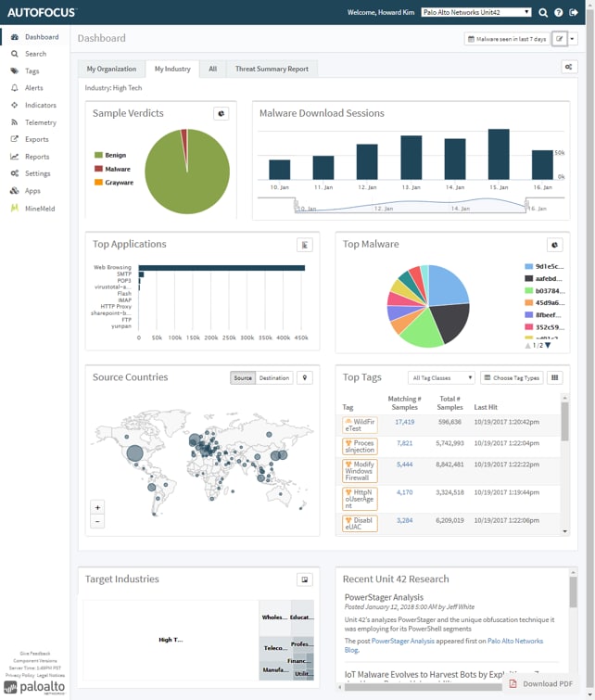595x700 pixels.
Task: Click the 15. Jan bar in sessions chart
Action: (x=499, y=155)
